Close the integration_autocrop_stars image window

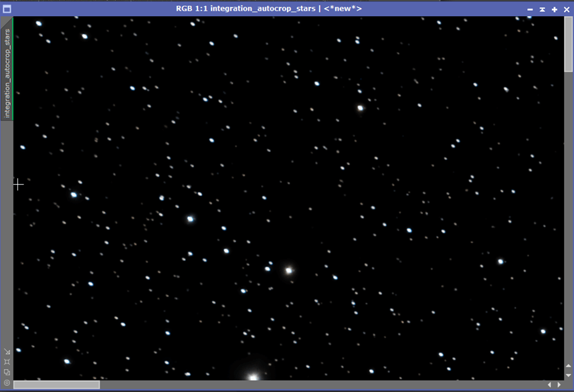click(x=567, y=9)
